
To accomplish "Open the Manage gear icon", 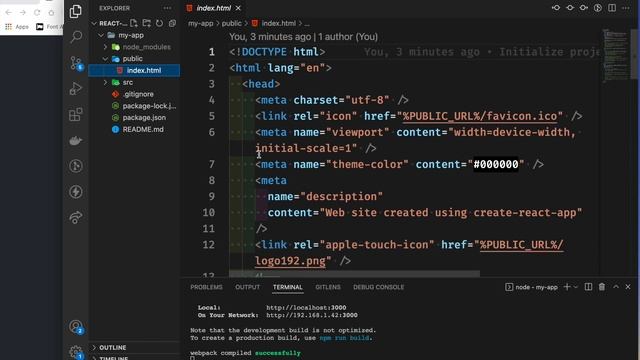I will pos(76,352).
